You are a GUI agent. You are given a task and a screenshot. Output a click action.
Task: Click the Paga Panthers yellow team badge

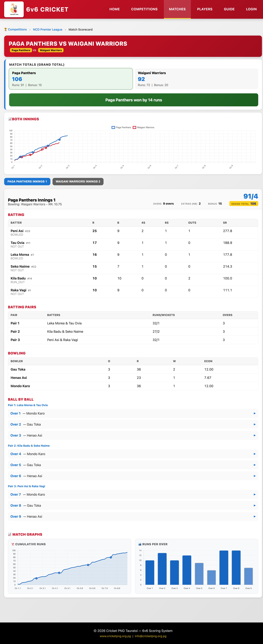(21, 50)
